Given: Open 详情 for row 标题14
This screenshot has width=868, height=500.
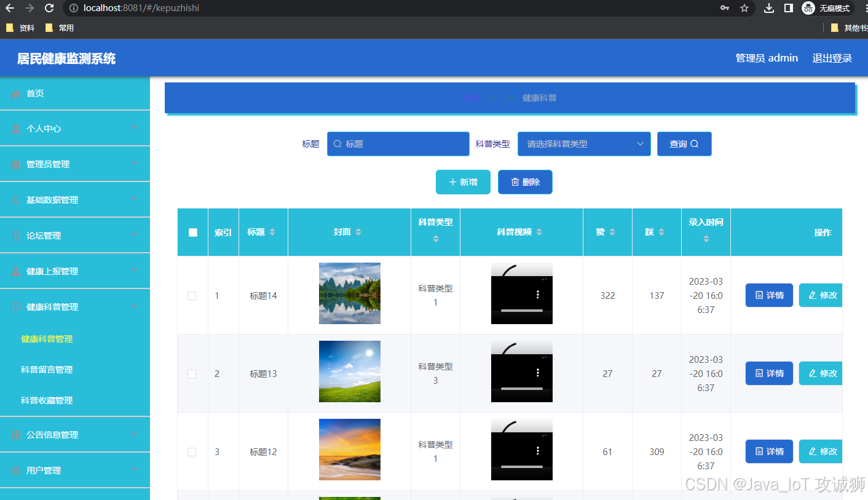Looking at the screenshot, I should tap(769, 295).
